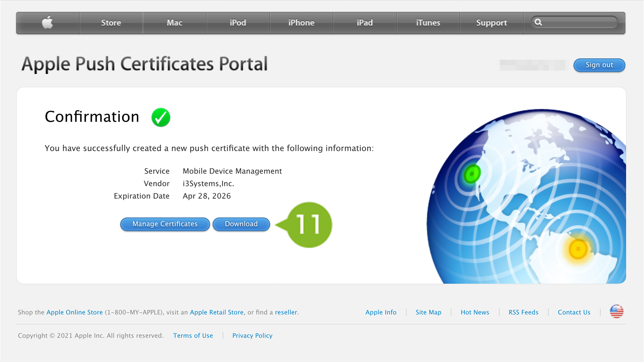Click the Sign out button

tap(599, 65)
